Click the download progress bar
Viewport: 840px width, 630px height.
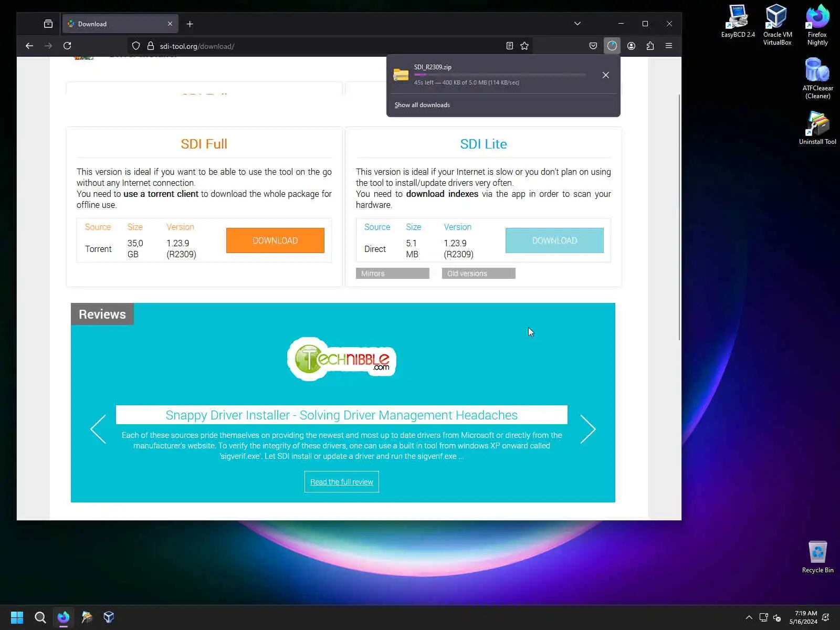coord(500,75)
